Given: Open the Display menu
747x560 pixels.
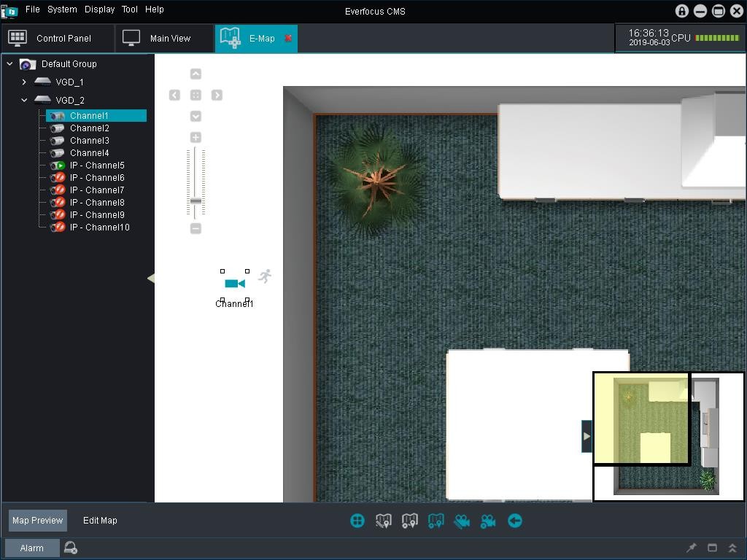Looking at the screenshot, I should coord(99,9).
